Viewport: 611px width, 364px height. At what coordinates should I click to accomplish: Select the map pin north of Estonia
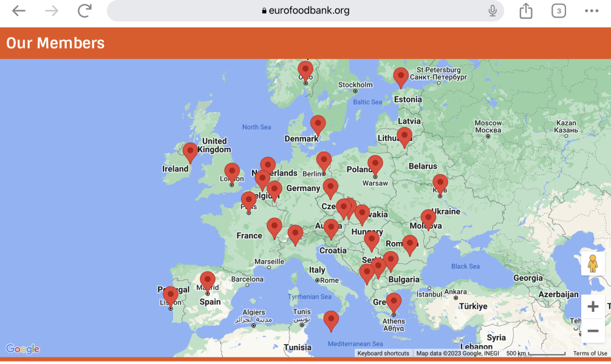[x=401, y=78]
